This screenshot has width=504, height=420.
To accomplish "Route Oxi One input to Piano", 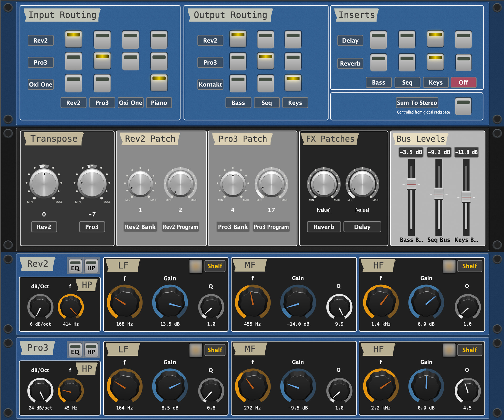I will point(159,82).
